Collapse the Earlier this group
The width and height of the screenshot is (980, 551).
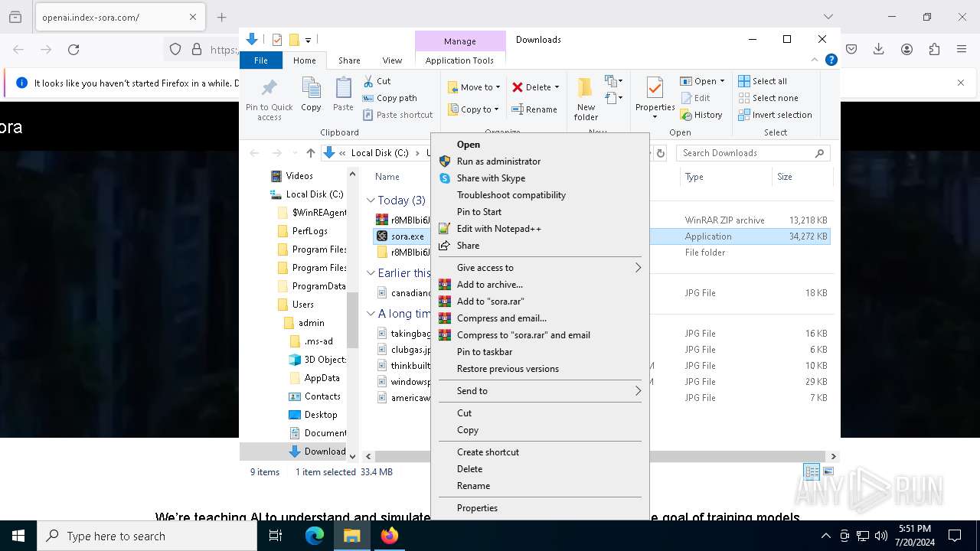tap(371, 273)
